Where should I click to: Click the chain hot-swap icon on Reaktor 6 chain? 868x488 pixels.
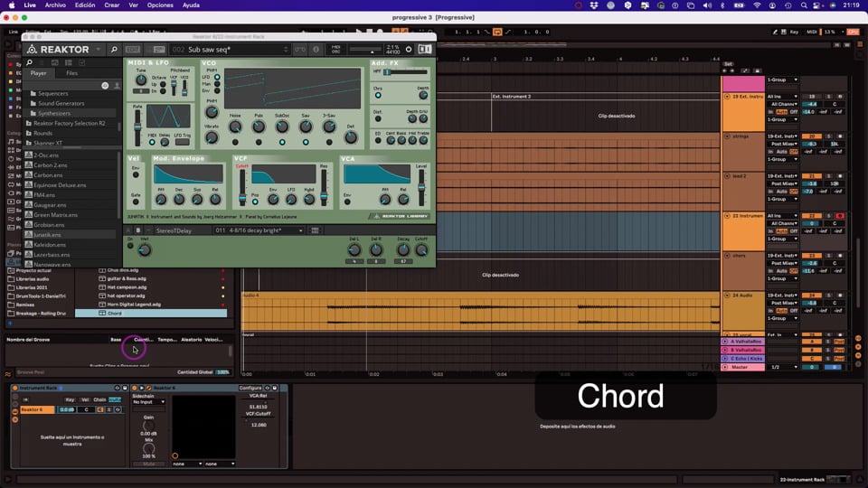click(x=118, y=409)
